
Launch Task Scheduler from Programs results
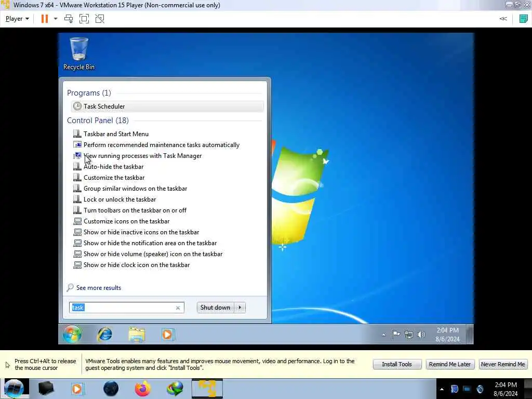pyautogui.click(x=167, y=106)
